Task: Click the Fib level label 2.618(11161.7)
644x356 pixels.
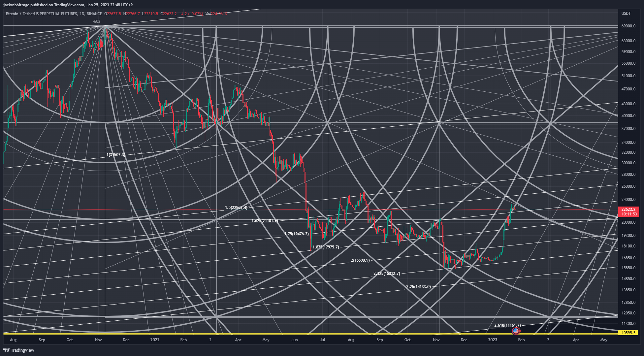Action: [507, 325]
